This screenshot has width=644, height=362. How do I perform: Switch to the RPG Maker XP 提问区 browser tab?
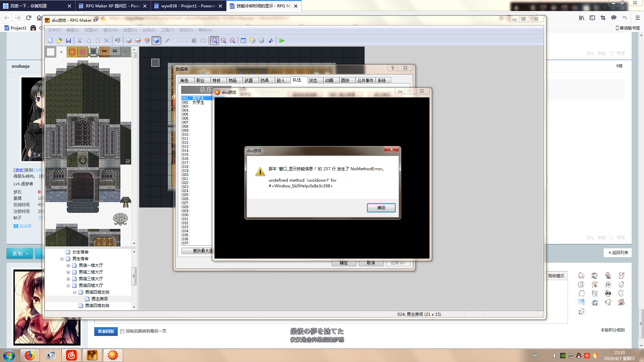pos(113,6)
